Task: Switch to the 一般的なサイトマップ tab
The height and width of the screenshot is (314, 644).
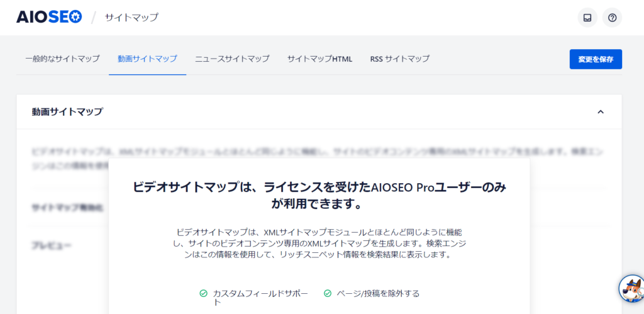Action: pyautogui.click(x=62, y=59)
